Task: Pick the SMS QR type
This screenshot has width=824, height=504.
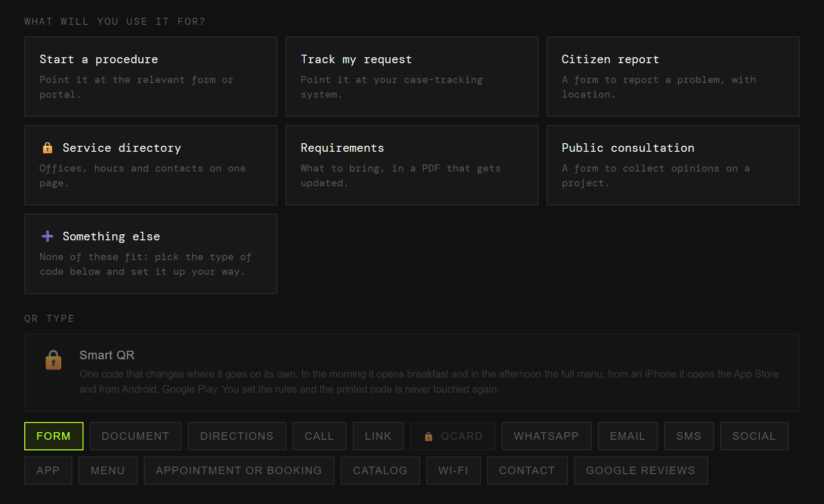Action: point(689,436)
